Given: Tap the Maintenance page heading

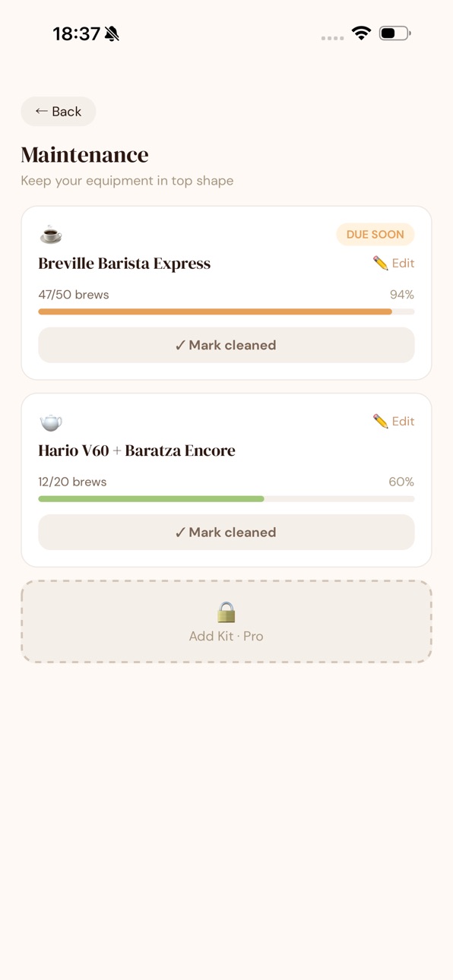Looking at the screenshot, I should [85, 155].
